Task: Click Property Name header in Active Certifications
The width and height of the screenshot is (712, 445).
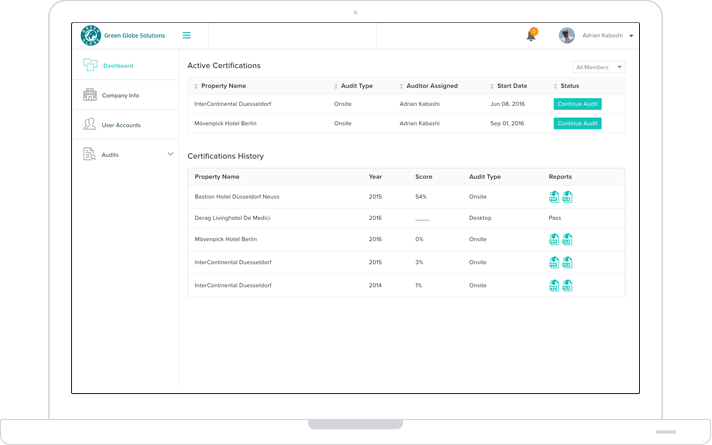Action: 223,86
